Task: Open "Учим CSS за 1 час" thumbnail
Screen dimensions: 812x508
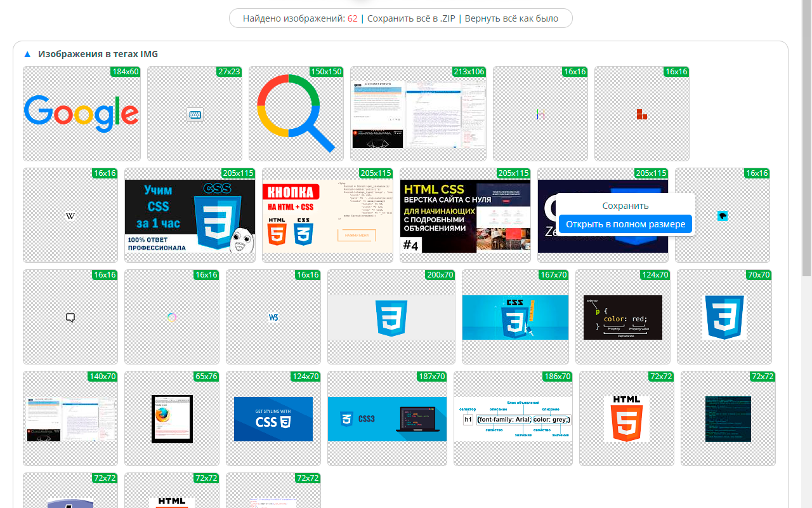Action: pyautogui.click(x=190, y=216)
